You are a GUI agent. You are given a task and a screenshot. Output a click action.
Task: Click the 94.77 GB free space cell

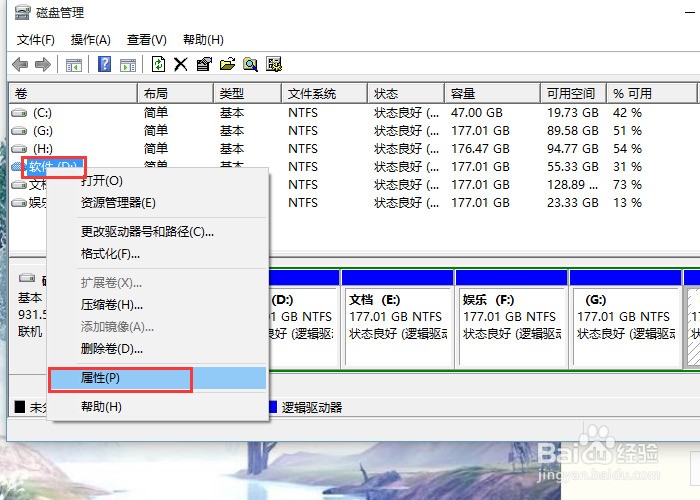(x=572, y=149)
